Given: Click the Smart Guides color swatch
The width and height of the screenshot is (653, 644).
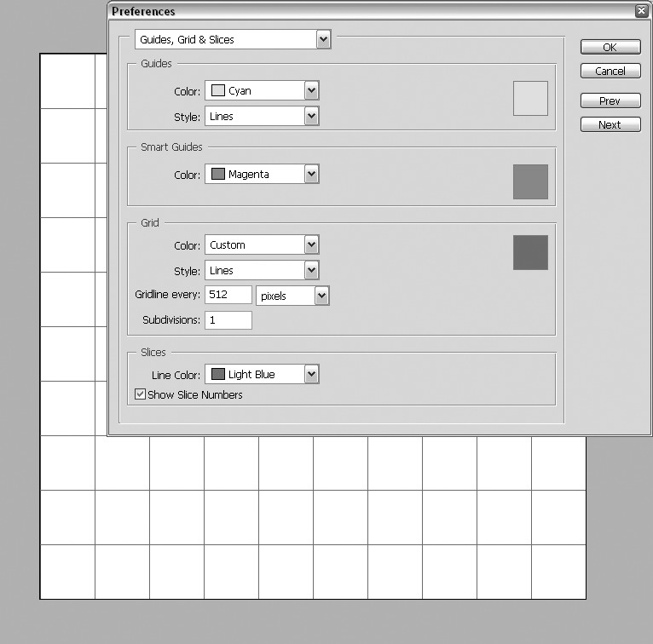Looking at the screenshot, I should point(530,181).
